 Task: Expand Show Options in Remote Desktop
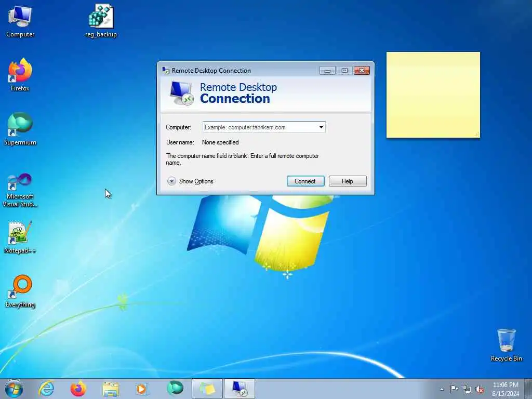tap(190, 181)
